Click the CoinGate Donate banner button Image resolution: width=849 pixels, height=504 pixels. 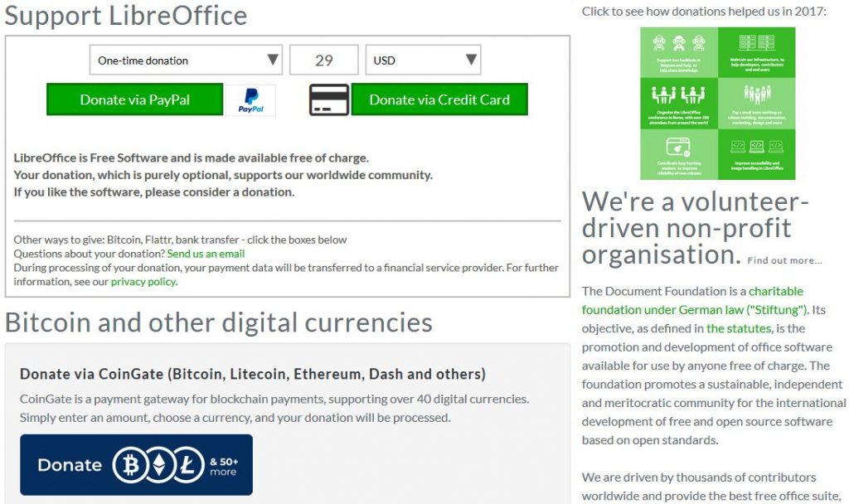point(137,465)
